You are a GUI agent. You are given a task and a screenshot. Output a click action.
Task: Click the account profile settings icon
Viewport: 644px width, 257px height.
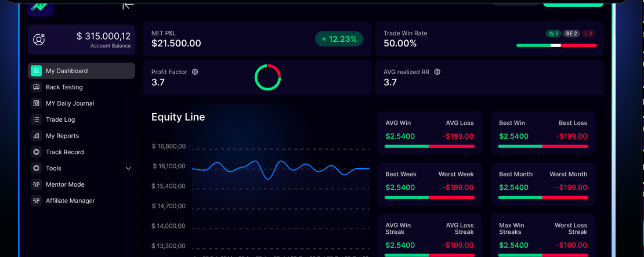click(x=39, y=39)
